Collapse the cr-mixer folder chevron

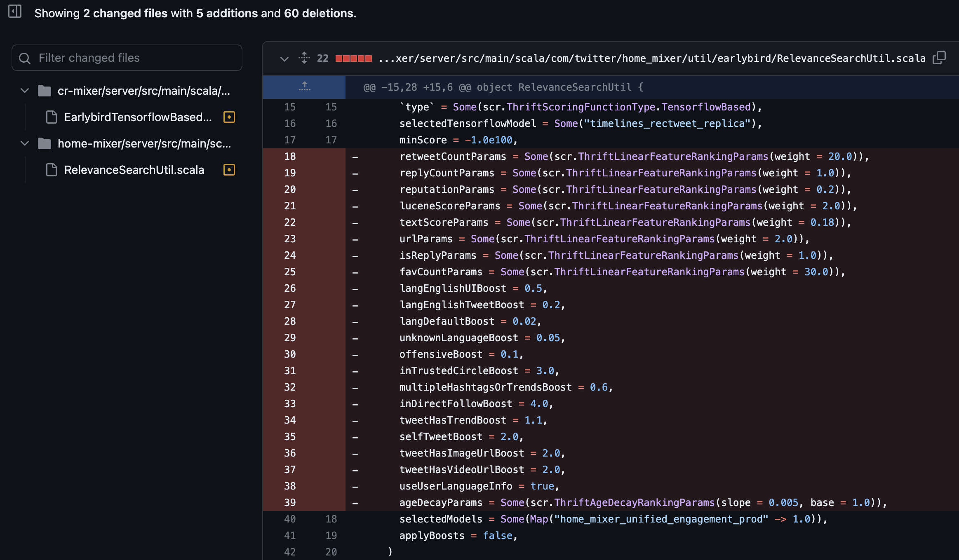25,91
